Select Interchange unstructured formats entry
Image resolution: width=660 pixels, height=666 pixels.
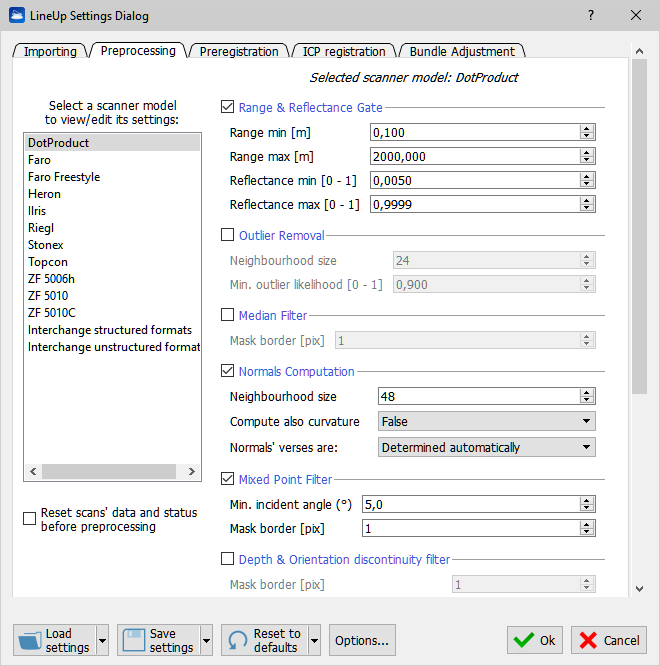click(x=112, y=347)
